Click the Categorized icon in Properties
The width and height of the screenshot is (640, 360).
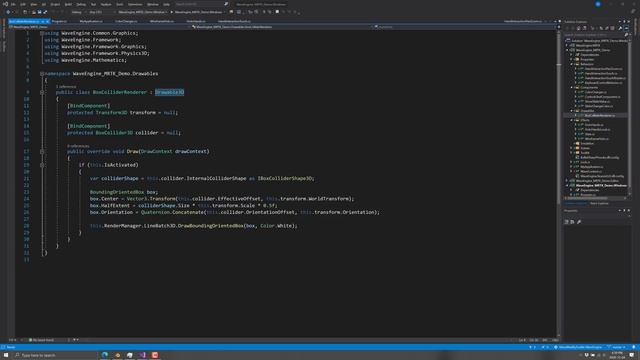click(567, 222)
